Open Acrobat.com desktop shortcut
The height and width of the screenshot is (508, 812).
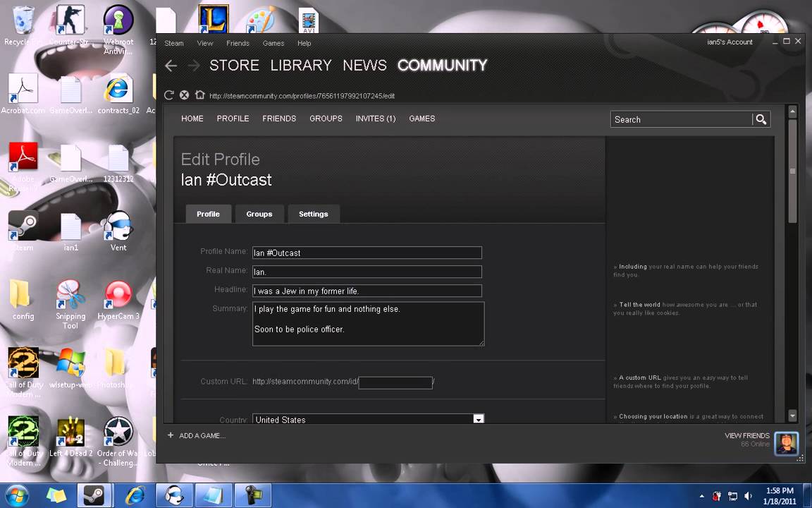(23, 93)
